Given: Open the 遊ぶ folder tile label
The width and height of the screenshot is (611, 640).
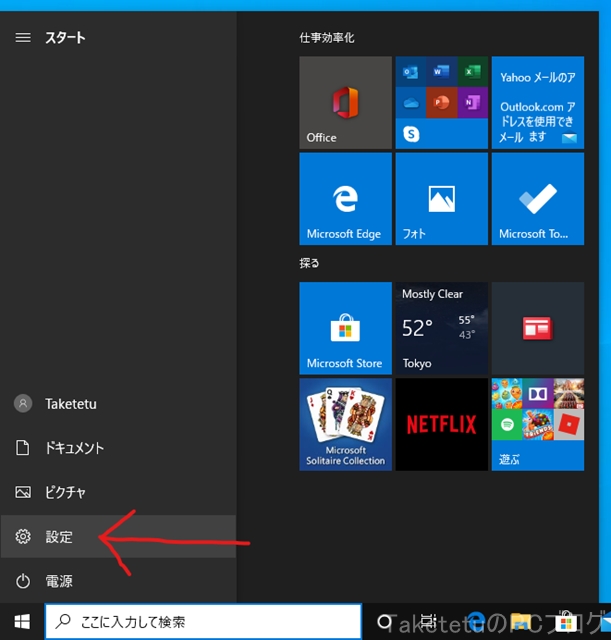Looking at the screenshot, I should pyautogui.click(x=509, y=460).
